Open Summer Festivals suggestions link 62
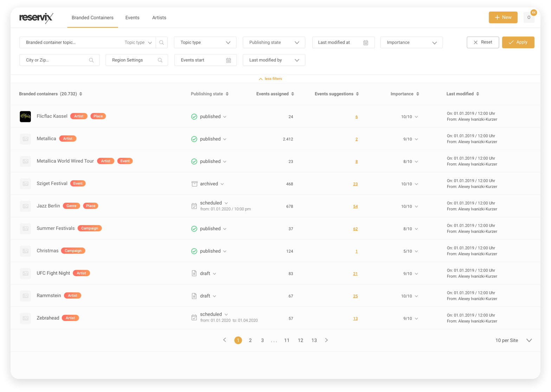The height and width of the screenshot is (392, 551). tap(355, 229)
